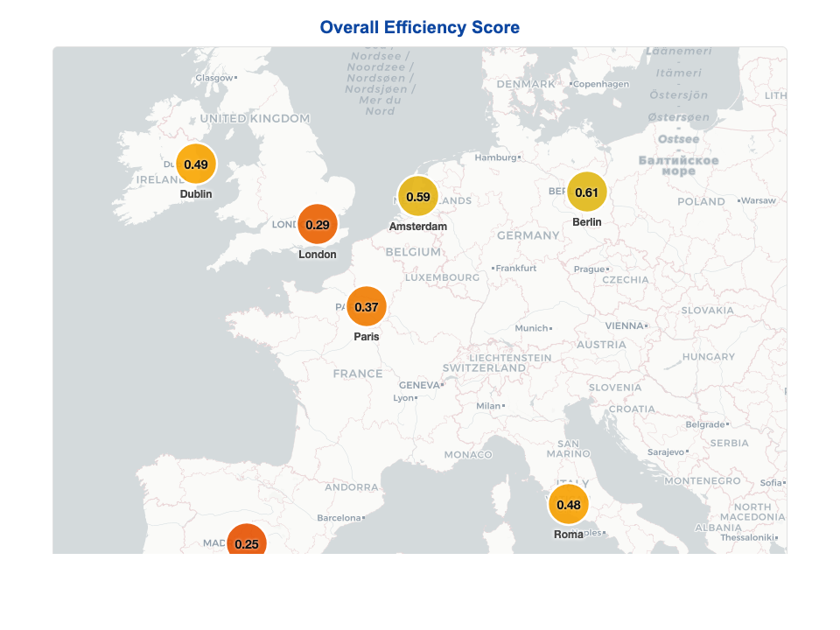Click the Hamburg city label
The height and width of the screenshot is (630, 840).
coord(497,157)
